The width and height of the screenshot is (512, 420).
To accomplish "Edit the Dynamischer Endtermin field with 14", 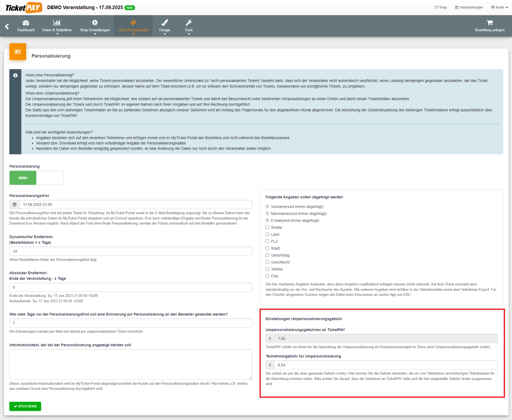I will point(131,251).
